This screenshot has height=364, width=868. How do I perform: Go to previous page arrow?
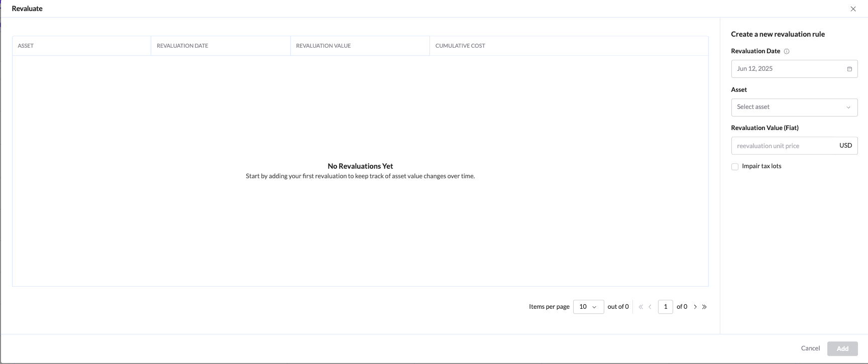650,307
